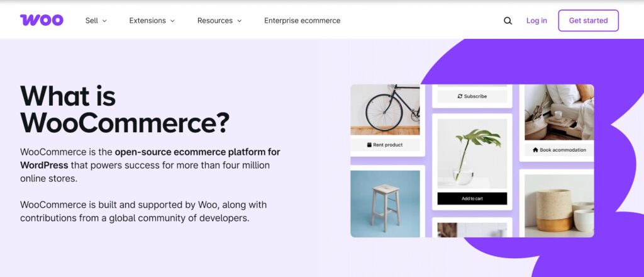Click the 'What is WooCommerce?' heading
The width and height of the screenshot is (644, 277).
pos(125,109)
